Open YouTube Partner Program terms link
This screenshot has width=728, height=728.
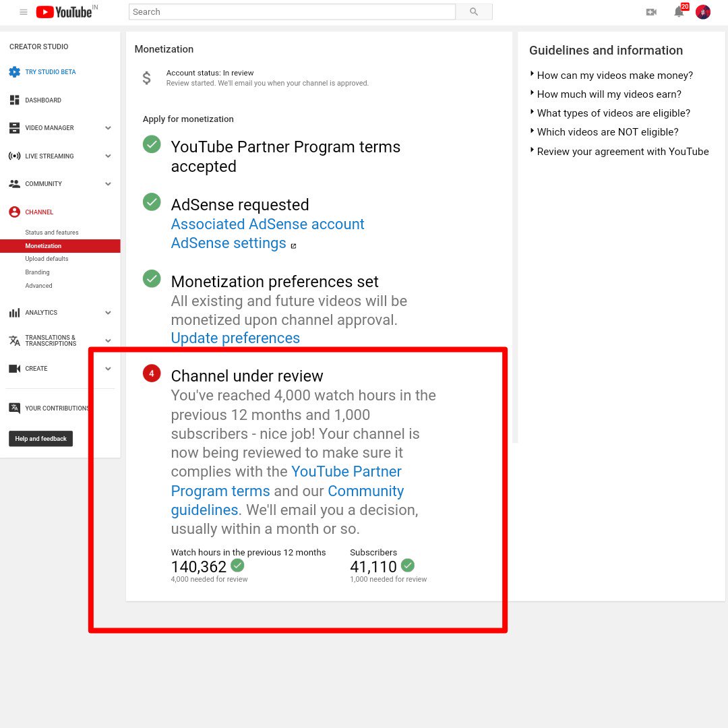(346, 472)
